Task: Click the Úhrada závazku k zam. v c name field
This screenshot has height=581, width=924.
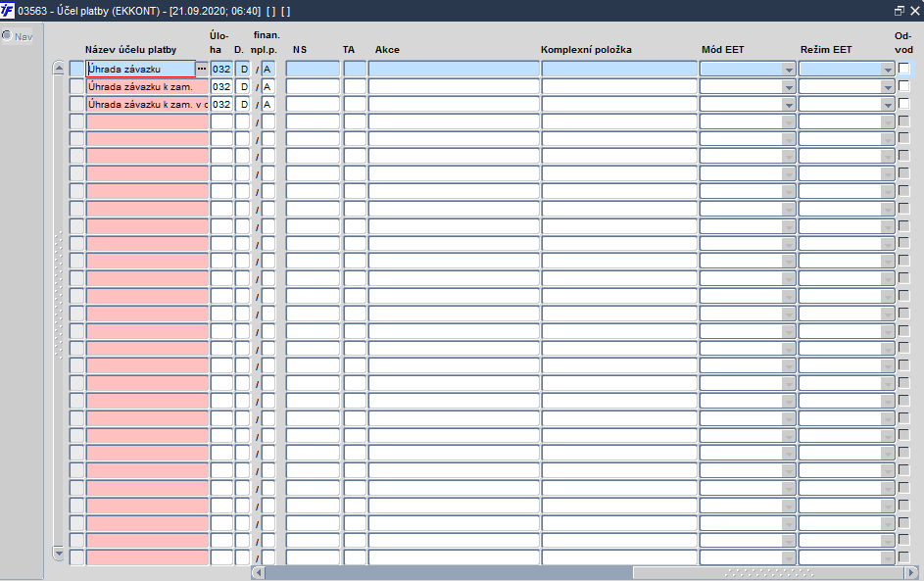Action: (x=147, y=104)
